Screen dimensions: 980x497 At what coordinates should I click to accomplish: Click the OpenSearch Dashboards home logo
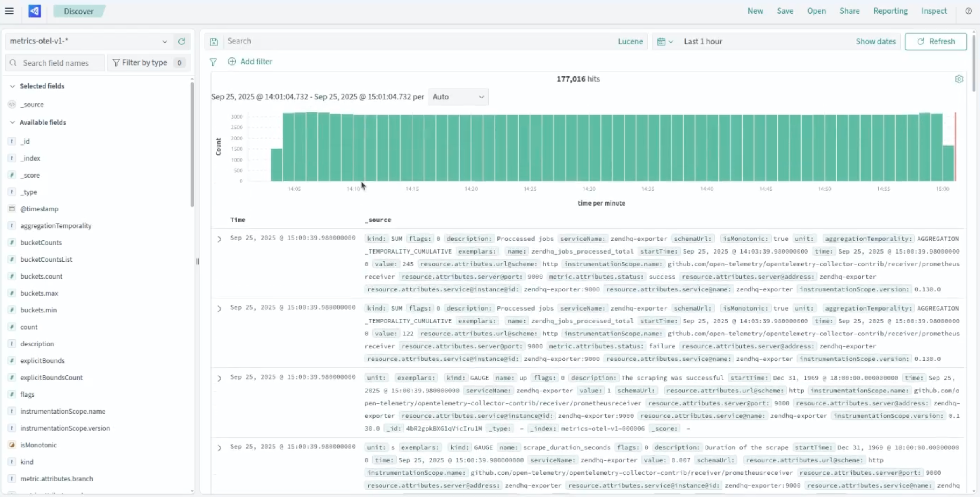(x=34, y=11)
